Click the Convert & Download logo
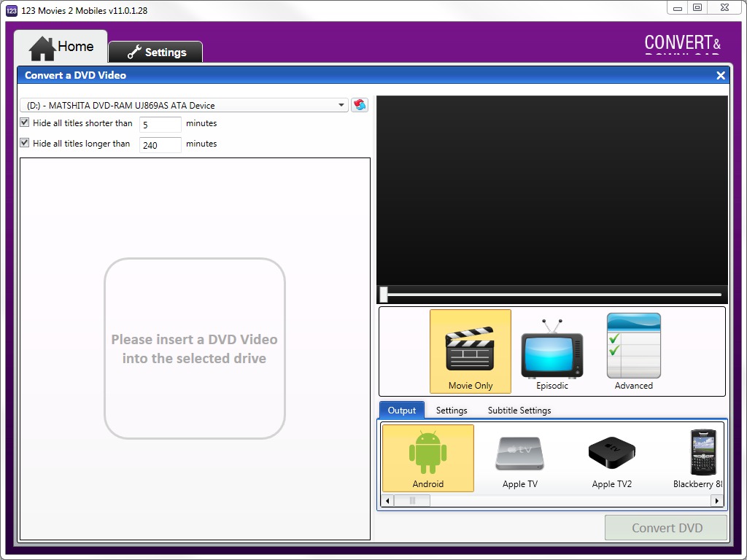This screenshot has width=747, height=560. 682,44
